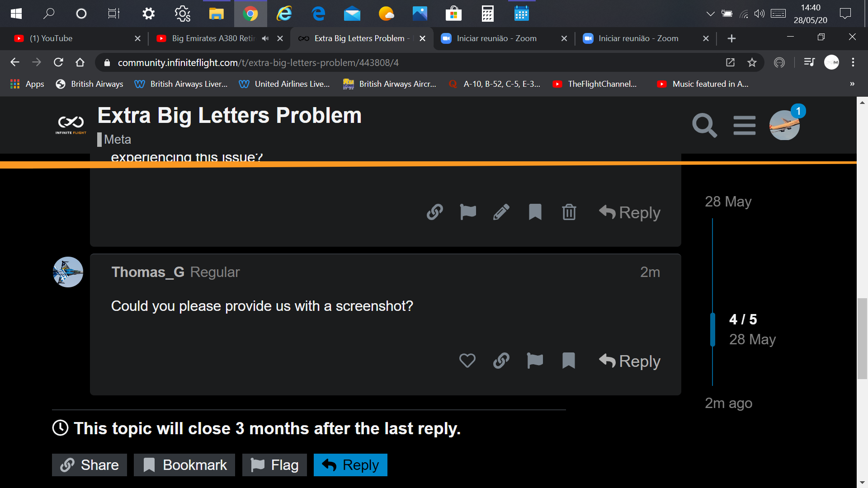Switch to the first Iniciar reunião Zoom tab
Viewport: 868px width, 488px height.
click(x=496, y=38)
